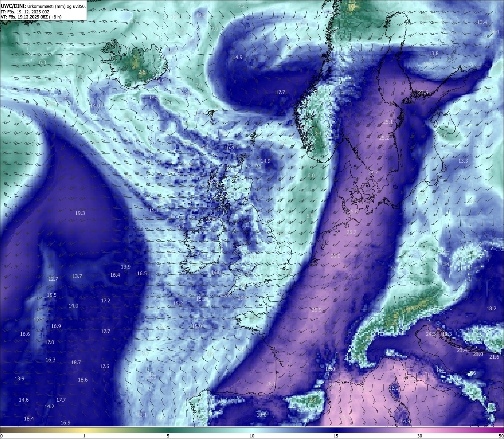Image resolution: width=504 pixels, height=439 pixels.
Task: Click the 13.8 value label
Action: tap(434, 53)
